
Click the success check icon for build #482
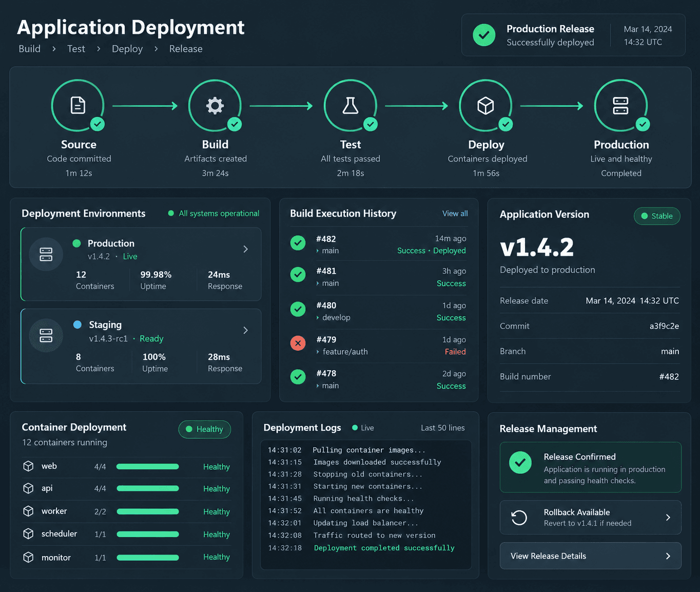[x=298, y=243]
